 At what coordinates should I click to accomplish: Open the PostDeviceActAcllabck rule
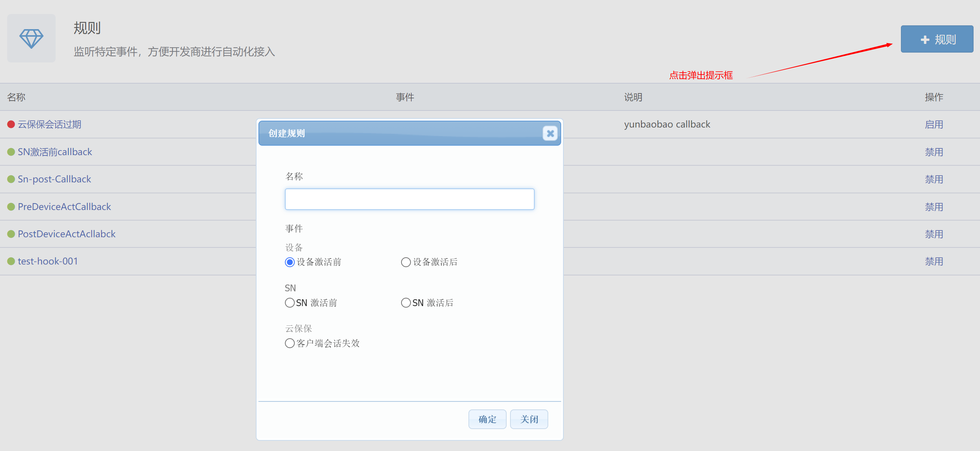pyautogui.click(x=67, y=234)
